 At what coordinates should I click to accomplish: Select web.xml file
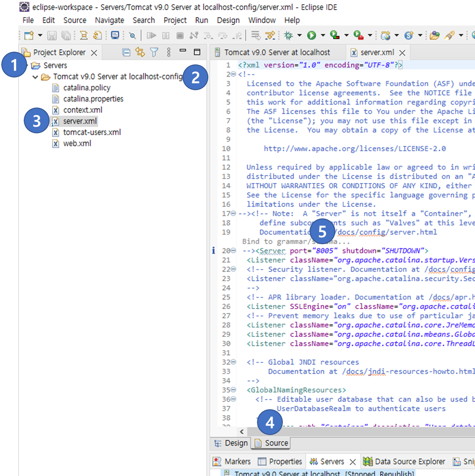tap(77, 143)
